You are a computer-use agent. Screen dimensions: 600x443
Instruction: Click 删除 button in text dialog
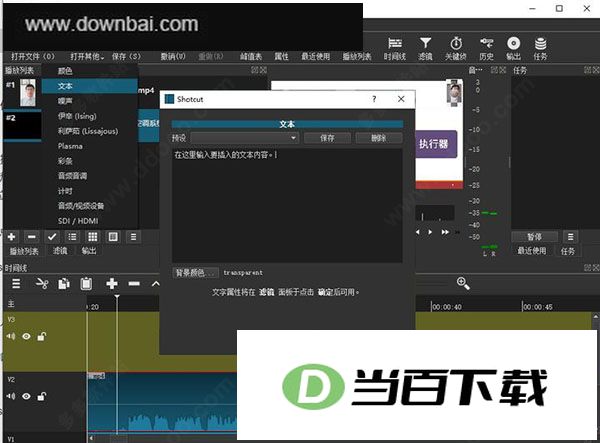379,138
